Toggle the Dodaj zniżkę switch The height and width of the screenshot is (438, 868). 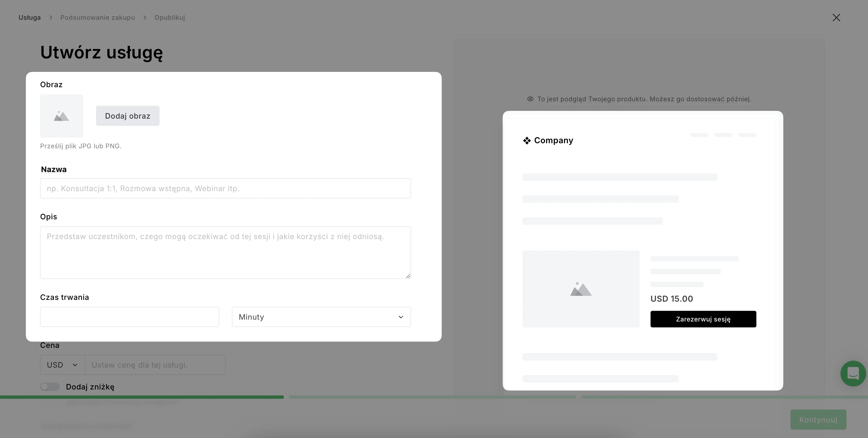tap(50, 387)
